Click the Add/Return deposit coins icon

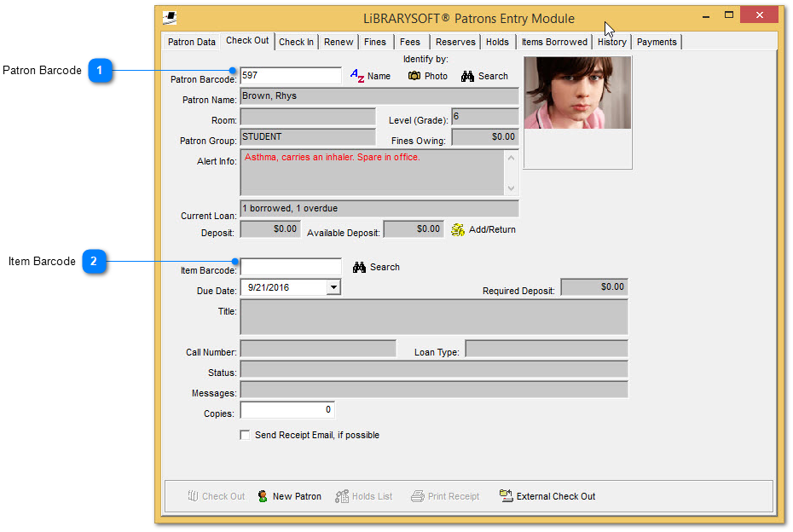click(458, 229)
